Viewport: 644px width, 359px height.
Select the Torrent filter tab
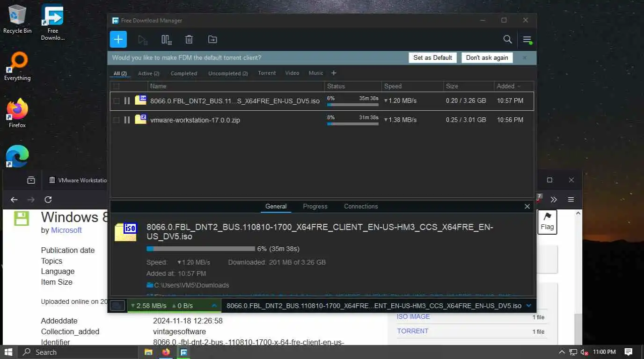pyautogui.click(x=267, y=73)
